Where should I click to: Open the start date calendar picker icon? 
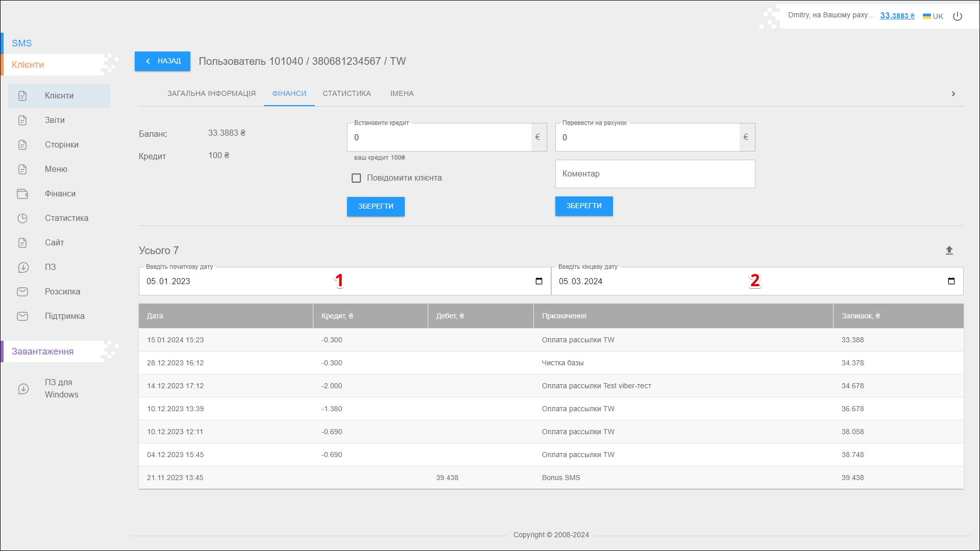click(x=538, y=281)
